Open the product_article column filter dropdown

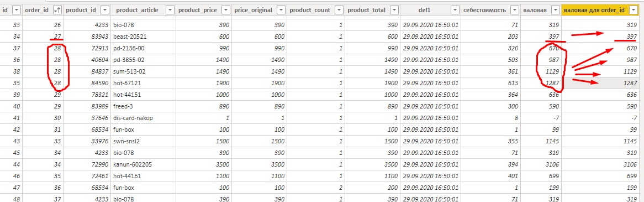coord(171,11)
